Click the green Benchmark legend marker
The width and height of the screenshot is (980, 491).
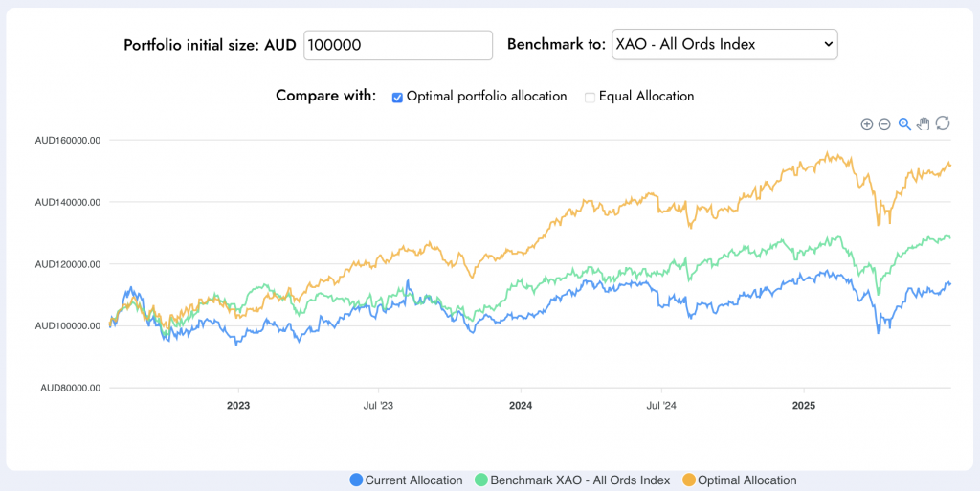click(x=481, y=480)
